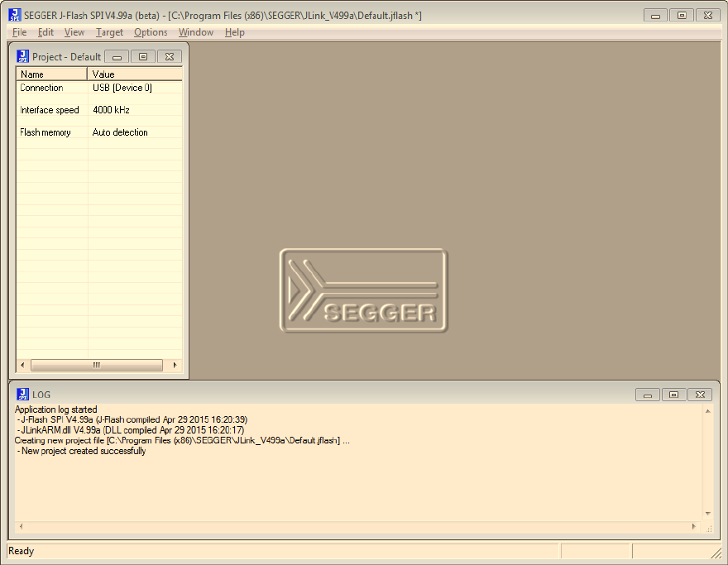The image size is (728, 565).
Task: Minimize the Project - Default panel
Action: [117, 56]
